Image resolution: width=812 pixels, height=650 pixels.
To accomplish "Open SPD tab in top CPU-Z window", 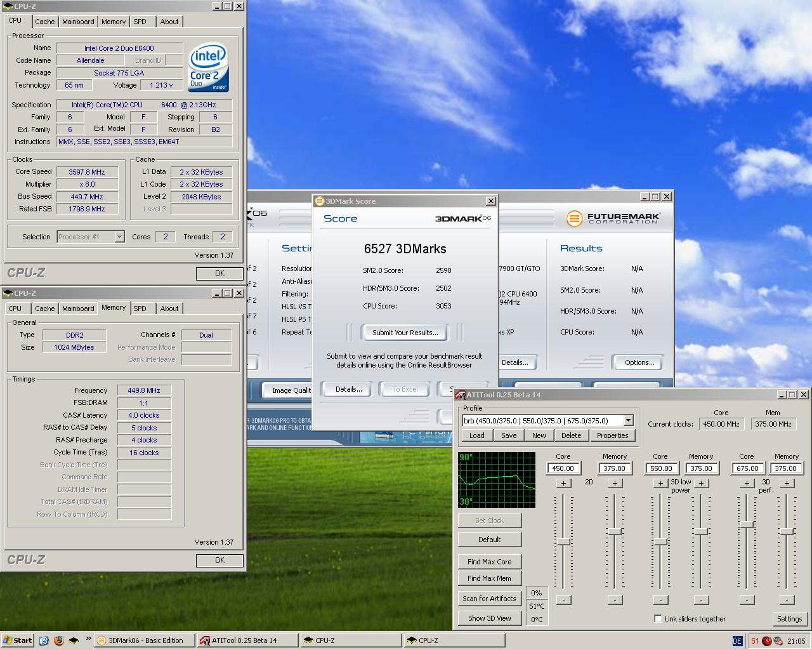I will point(140,22).
